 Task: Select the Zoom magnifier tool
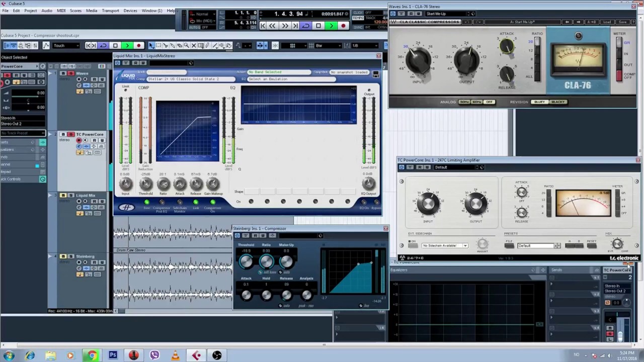187,46
